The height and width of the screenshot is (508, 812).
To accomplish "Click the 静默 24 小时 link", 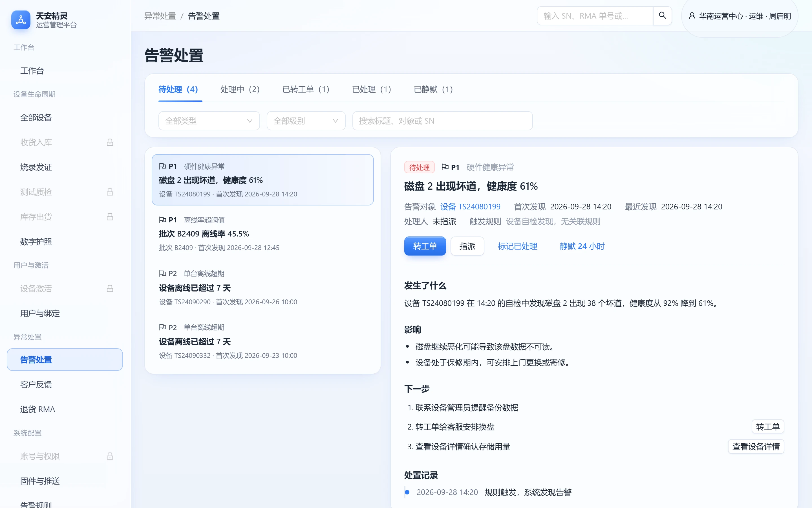I will pyautogui.click(x=582, y=246).
